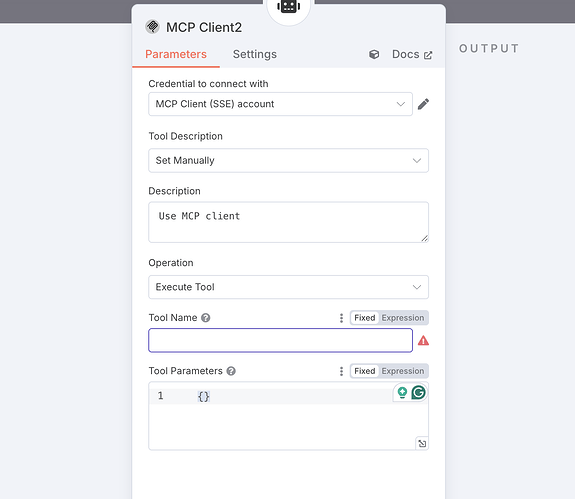Switch Tool Name to Expression mode
This screenshot has width=575, height=499.
click(403, 318)
